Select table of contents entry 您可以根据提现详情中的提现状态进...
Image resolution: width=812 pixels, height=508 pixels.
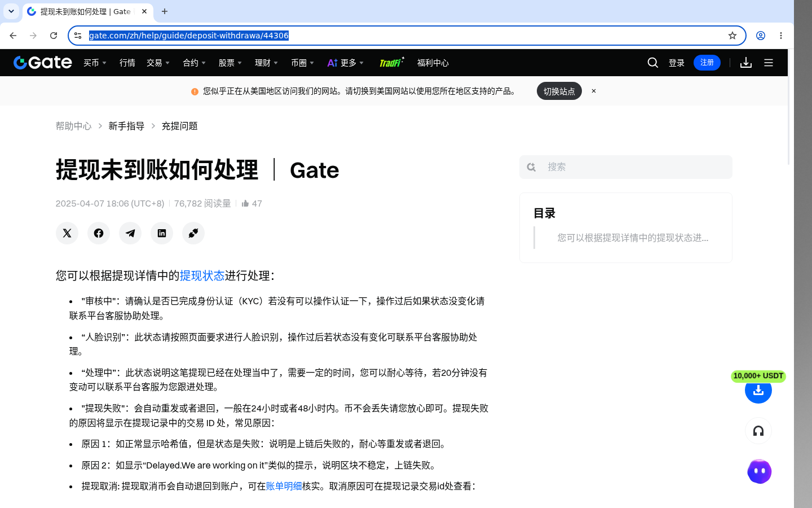pos(633,238)
